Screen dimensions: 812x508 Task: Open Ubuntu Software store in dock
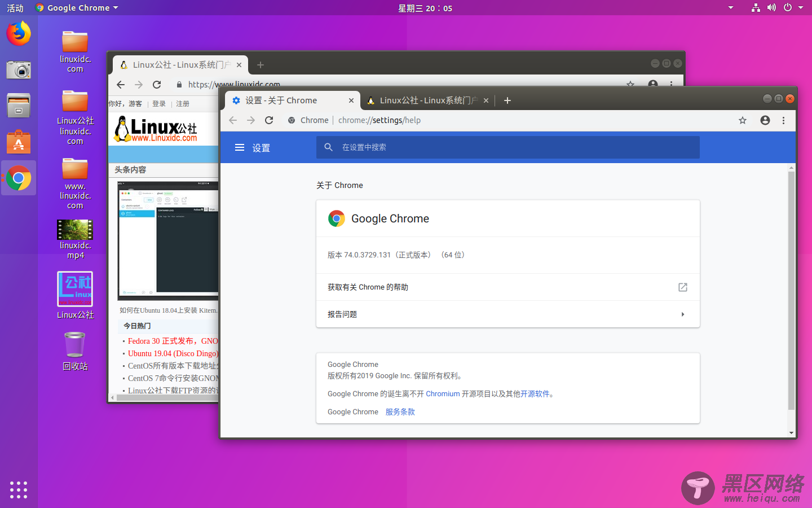point(19,142)
